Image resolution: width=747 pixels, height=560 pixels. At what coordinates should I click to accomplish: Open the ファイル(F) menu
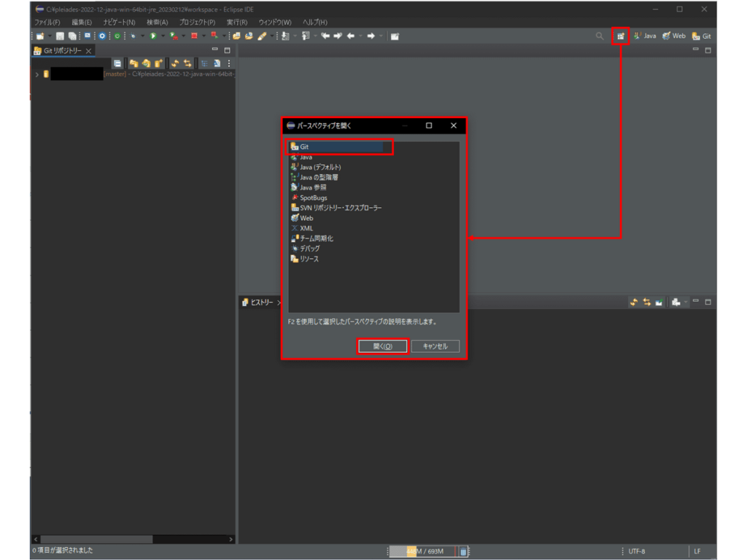pos(47,23)
